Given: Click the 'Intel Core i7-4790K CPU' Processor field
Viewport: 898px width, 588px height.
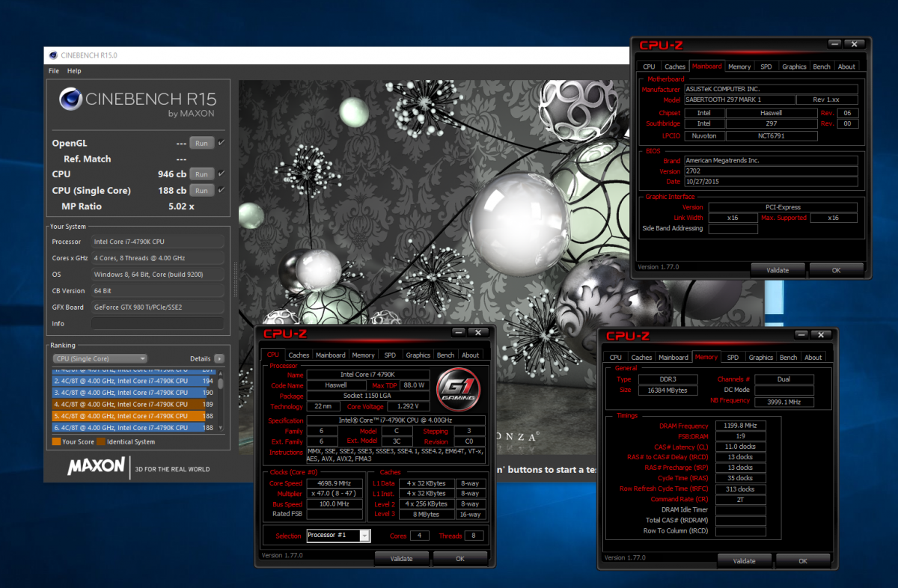Looking at the screenshot, I should 157,242.
